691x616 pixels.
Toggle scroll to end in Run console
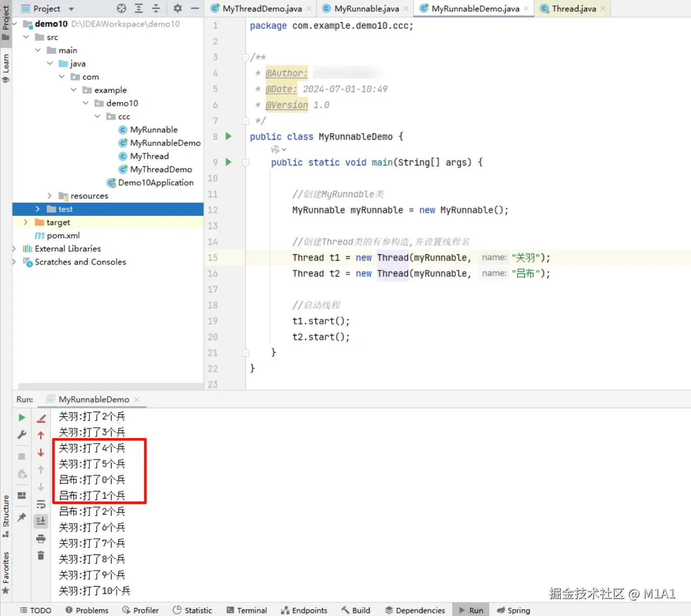(x=41, y=521)
